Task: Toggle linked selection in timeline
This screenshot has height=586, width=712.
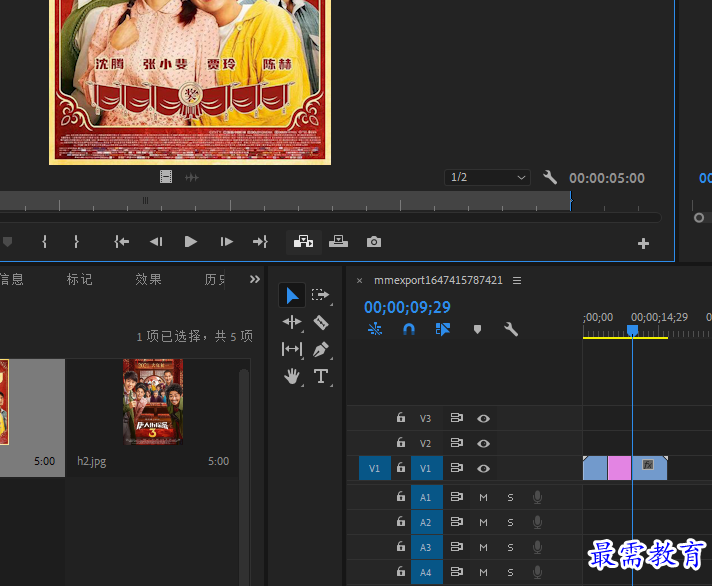Action: point(443,329)
